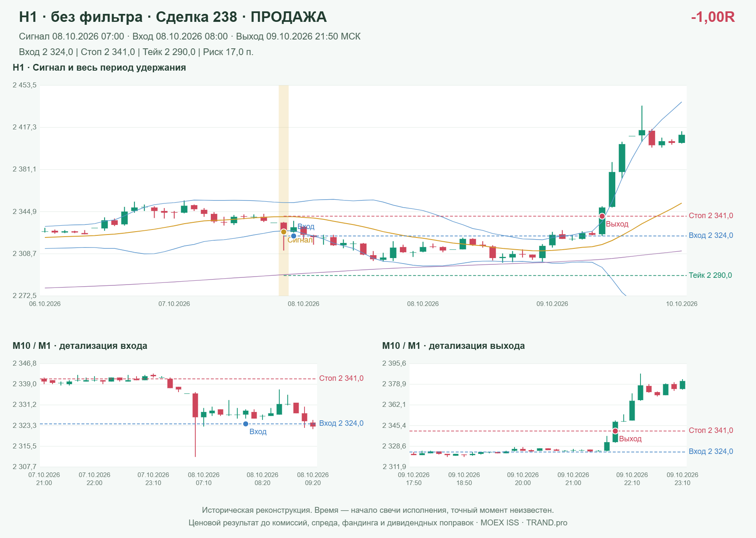The height and width of the screenshot is (538, 756).
Task: Click the 'Историческая реконструкция' disclaimer line
Action: (378, 510)
